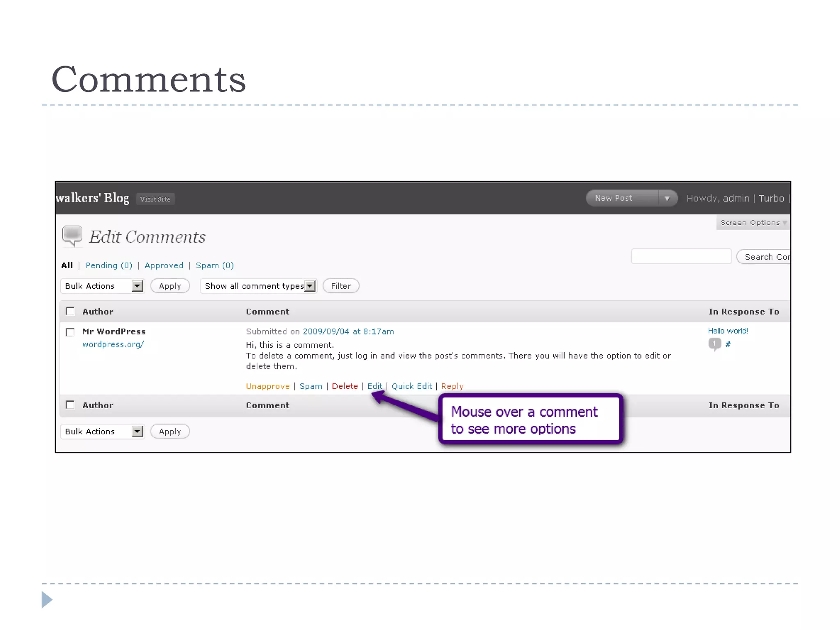Click the Filter button
Image resolution: width=840 pixels, height=630 pixels.
(341, 286)
